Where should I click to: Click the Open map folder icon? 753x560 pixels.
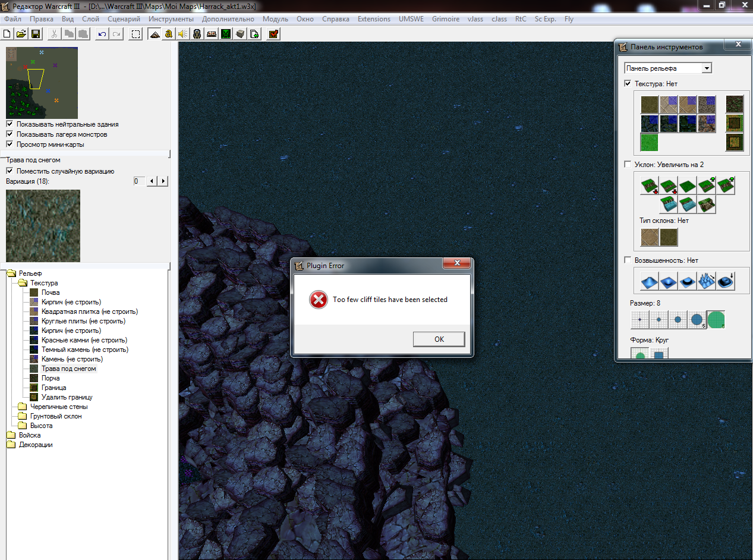tap(21, 34)
